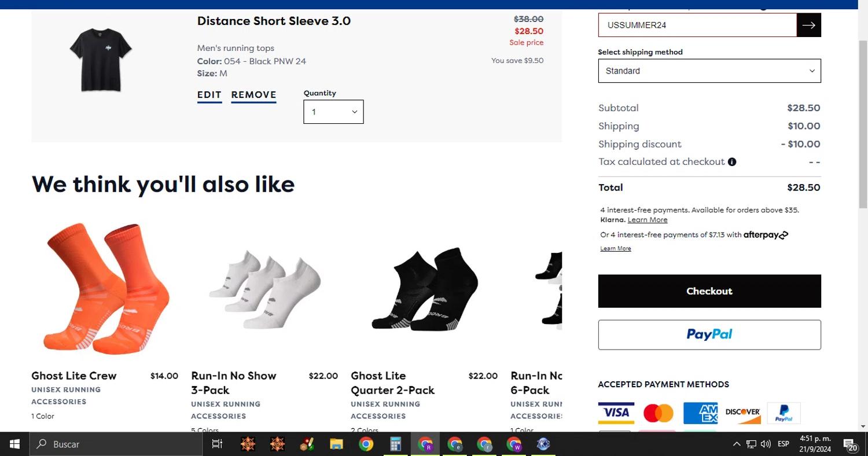Click Klarna Learn More link
Screen dimensions: 868x456
pyautogui.click(x=648, y=220)
